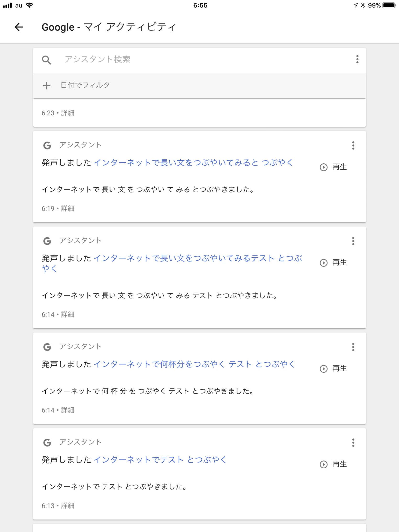Screen dimensions: 399x532
Task: Open the search bar three-dot menu
Action: [357, 59]
